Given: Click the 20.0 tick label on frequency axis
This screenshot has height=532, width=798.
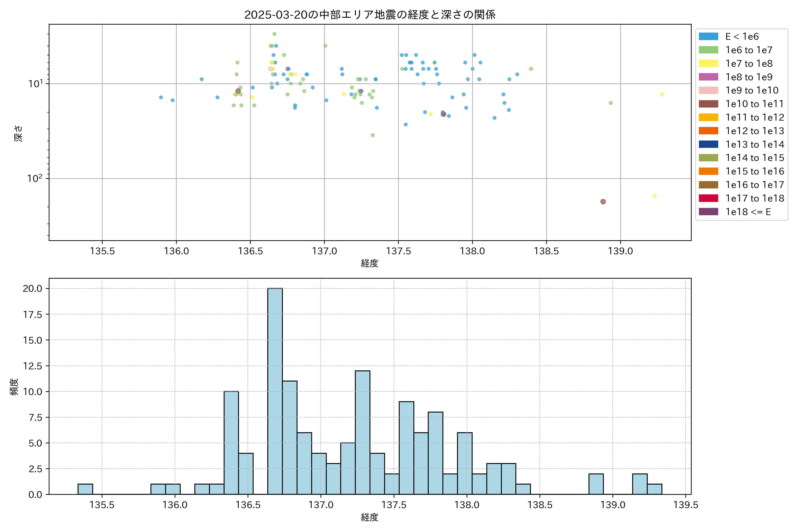Looking at the screenshot, I should coord(33,288).
